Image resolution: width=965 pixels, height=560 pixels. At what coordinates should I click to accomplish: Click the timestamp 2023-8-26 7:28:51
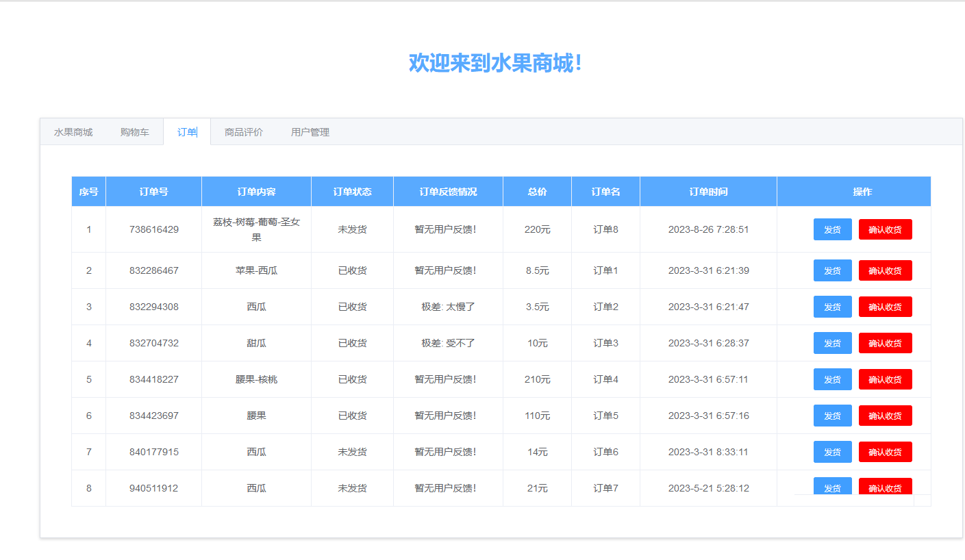[709, 229]
